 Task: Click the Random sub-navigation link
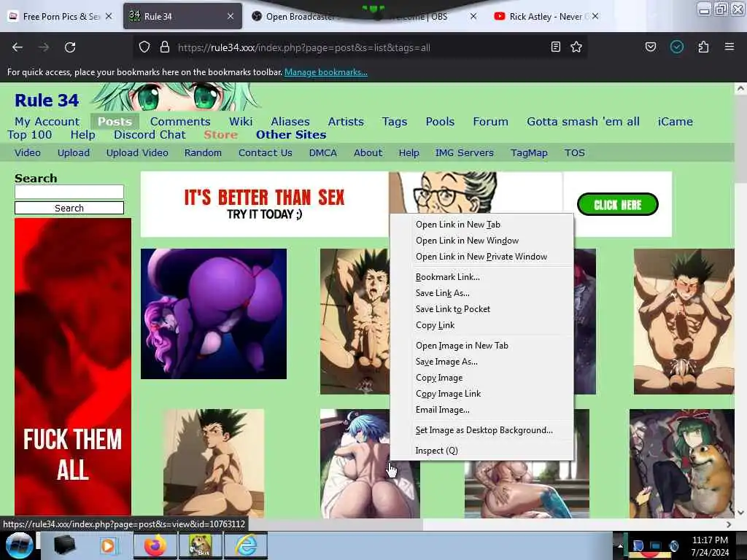coord(203,153)
